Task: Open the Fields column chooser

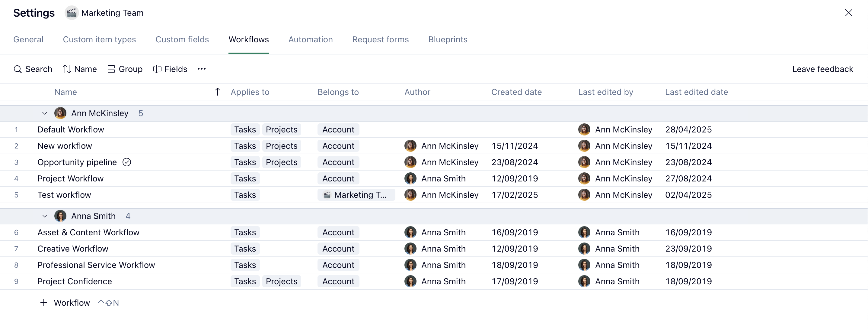Action: click(x=170, y=69)
